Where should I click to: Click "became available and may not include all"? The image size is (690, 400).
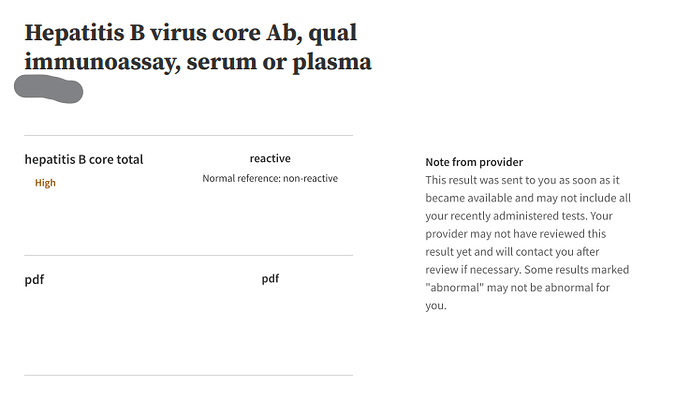click(x=528, y=198)
